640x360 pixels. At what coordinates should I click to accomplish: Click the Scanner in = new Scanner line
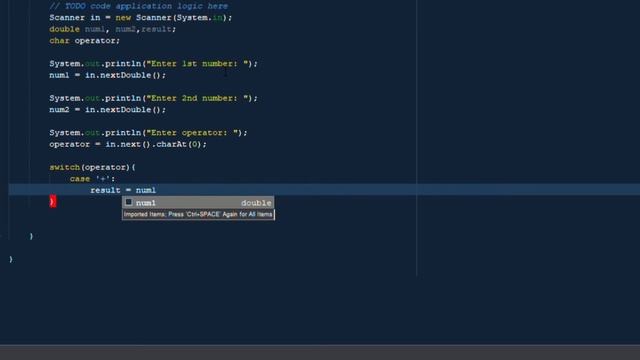pos(141,18)
